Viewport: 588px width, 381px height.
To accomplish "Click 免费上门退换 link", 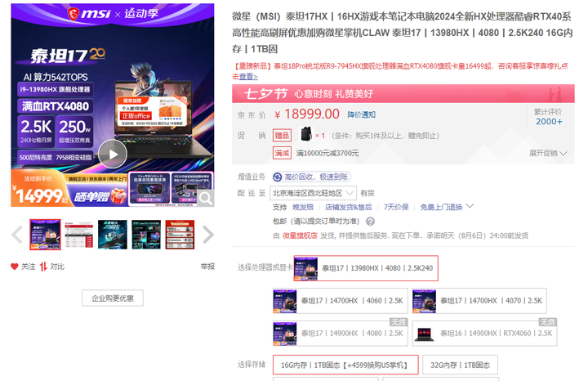I will coord(441,207).
